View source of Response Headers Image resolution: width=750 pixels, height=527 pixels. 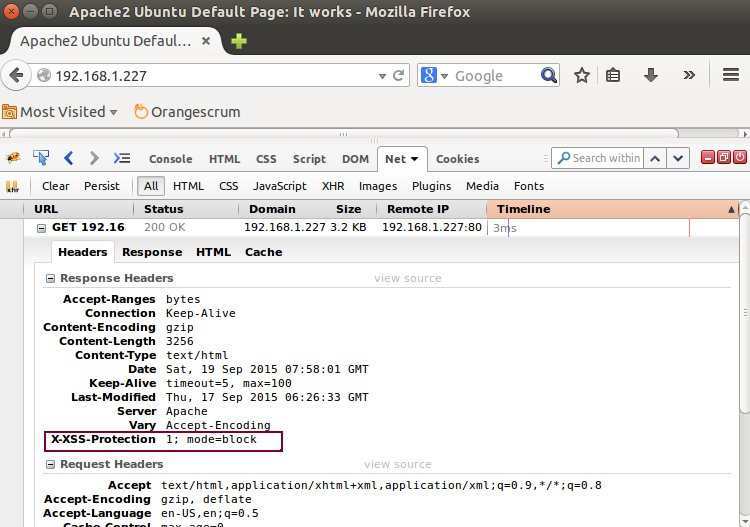408,278
